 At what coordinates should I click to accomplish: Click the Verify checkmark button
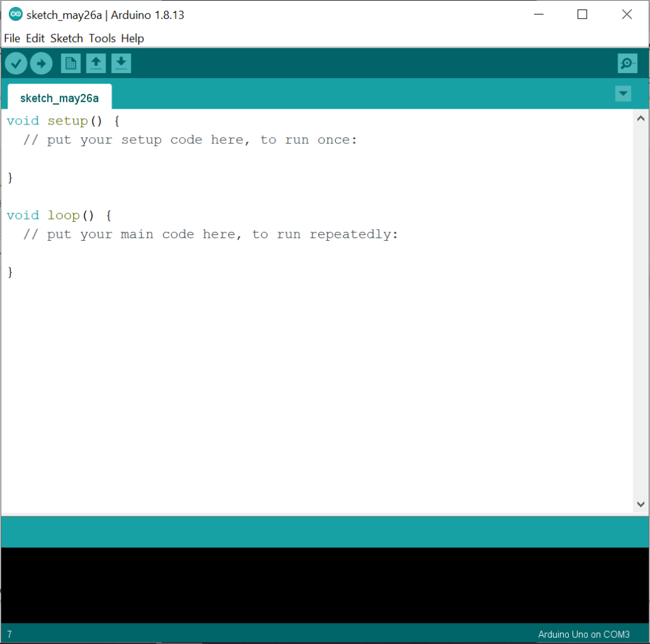point(16,64)
